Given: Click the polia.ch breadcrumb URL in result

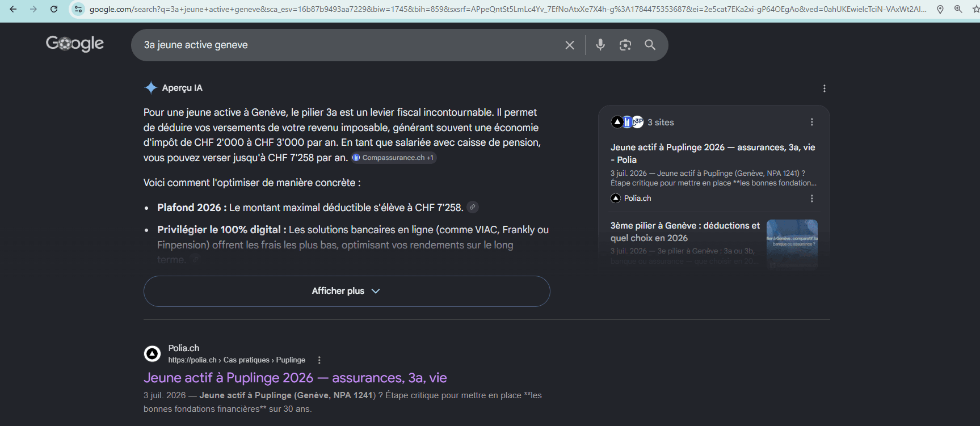Looking at the screenshot, I should pyautogui.click(x=237, y=360).
